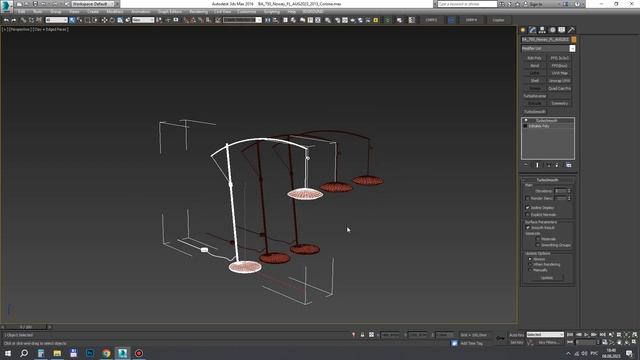The height and width of the screenshot is (360, 640).
Task: Open Configure Modifier Sets
Action: (569, 165)
